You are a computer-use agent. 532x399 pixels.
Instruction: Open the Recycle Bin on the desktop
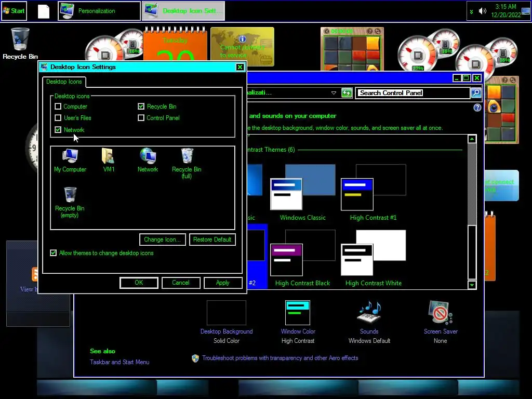[20, 44]
